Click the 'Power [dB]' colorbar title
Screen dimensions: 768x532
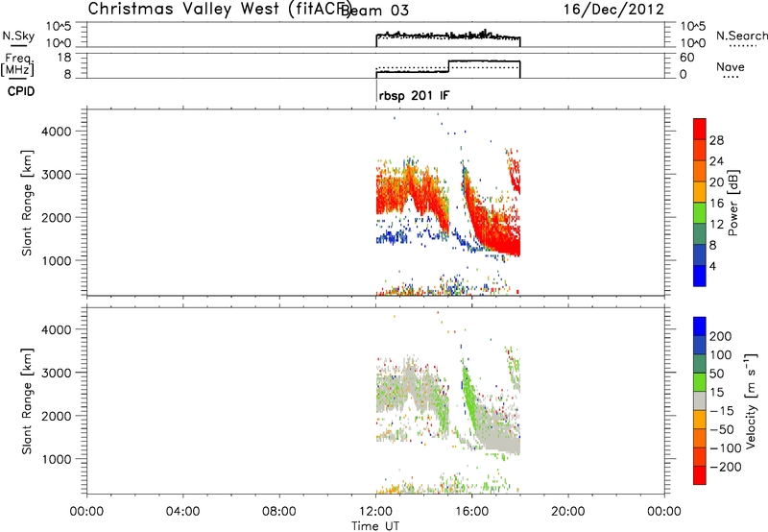(x=733, y=203)
